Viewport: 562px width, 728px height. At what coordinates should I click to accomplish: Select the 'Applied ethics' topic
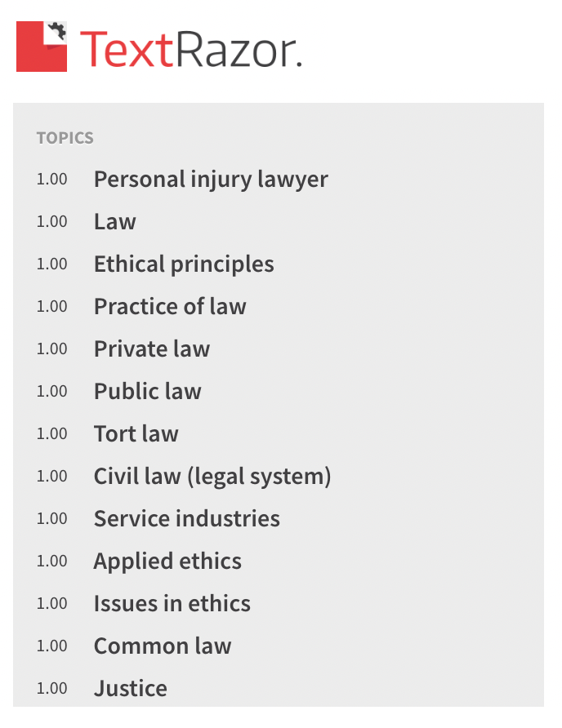pyautogui.click(x=167, y=561)
